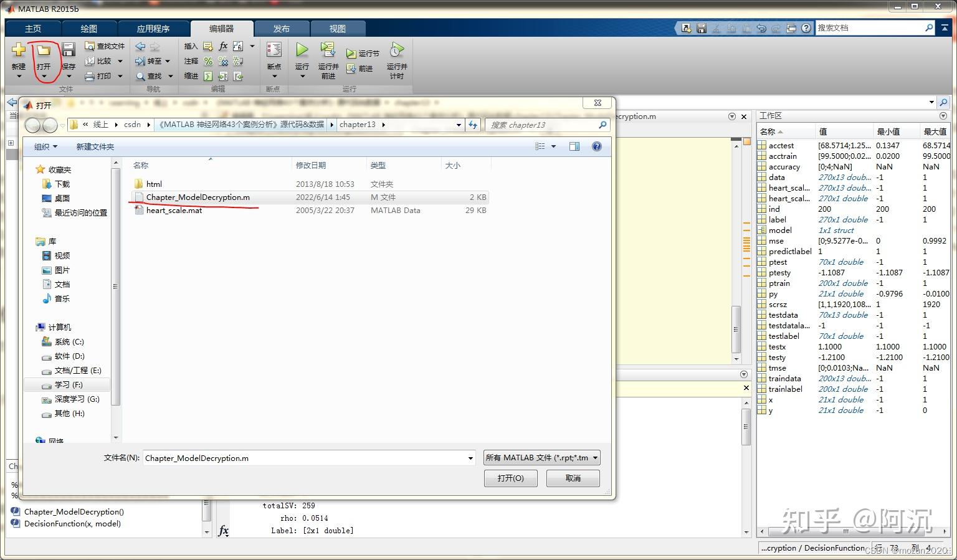Click the 取消 button

(573, 478)
